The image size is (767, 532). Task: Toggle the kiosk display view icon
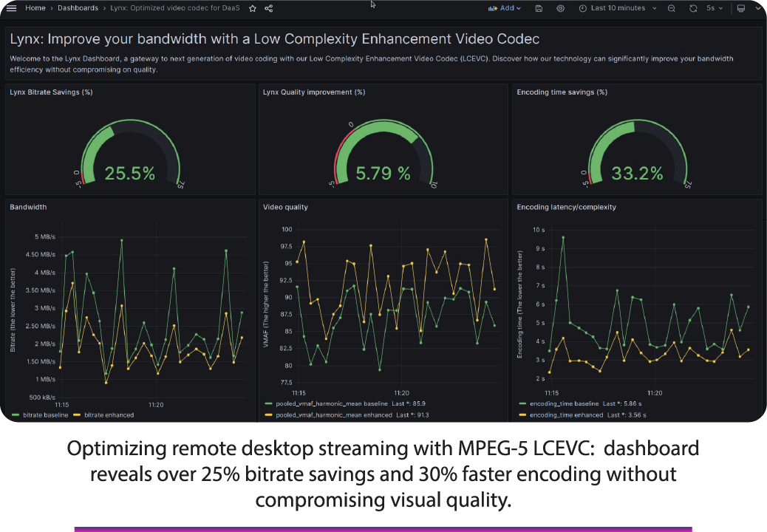click(x=741, y=9)
